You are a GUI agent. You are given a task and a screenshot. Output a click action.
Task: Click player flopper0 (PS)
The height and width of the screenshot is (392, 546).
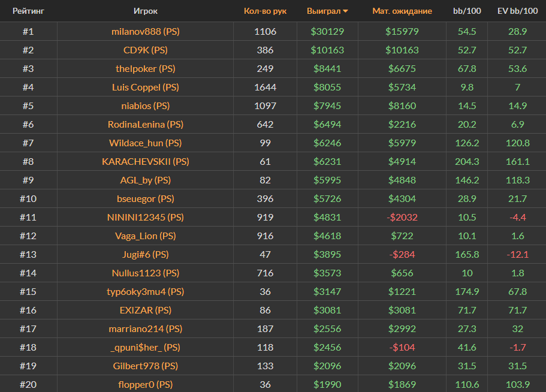pos(145,384)
